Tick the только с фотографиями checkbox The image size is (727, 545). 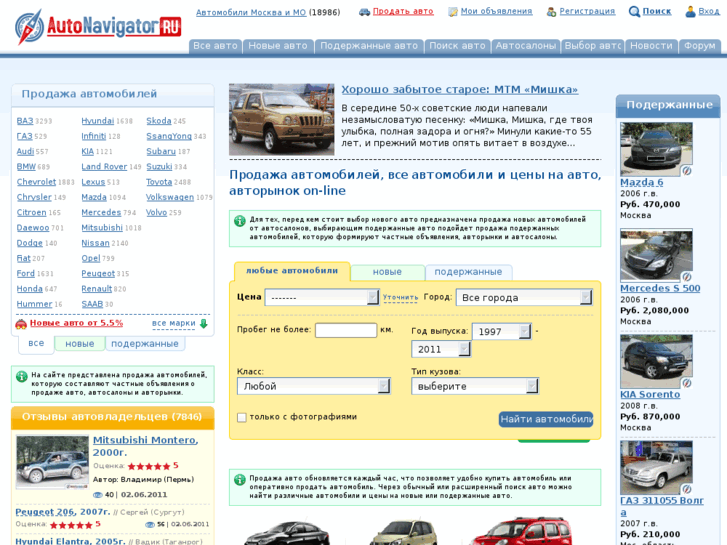pos(242,417)
